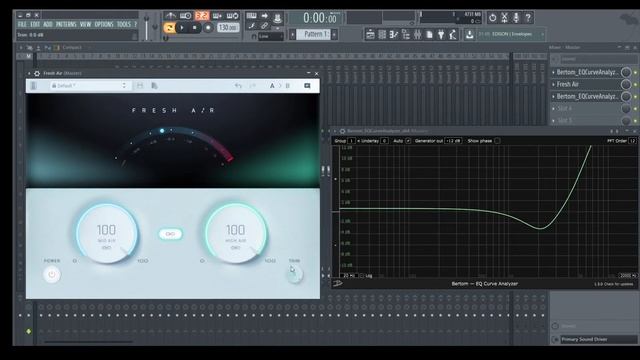Click the arrow step-edit icon
Viewport: 640px width, 360px height.
[264, 16]
